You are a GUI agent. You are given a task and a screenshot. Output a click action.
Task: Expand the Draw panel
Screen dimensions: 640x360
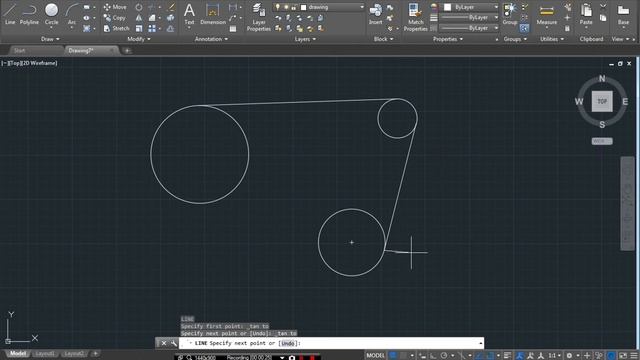50,39
